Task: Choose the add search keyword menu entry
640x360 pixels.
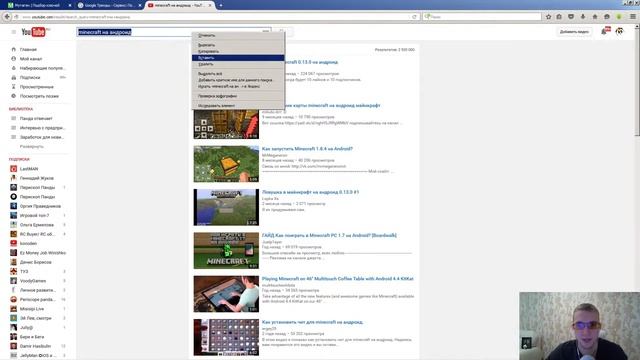Action: 238,80
